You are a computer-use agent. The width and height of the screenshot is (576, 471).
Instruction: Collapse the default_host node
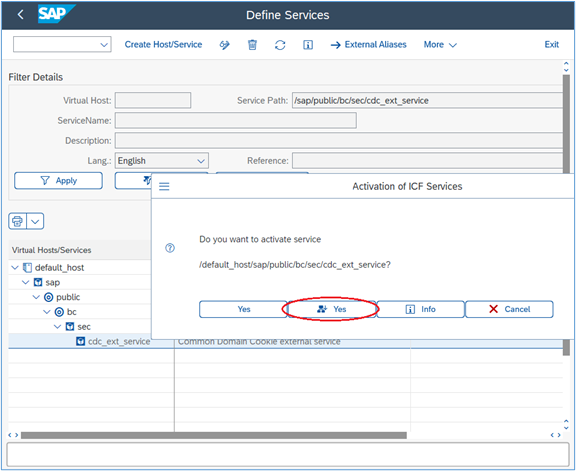pos(15,267)
